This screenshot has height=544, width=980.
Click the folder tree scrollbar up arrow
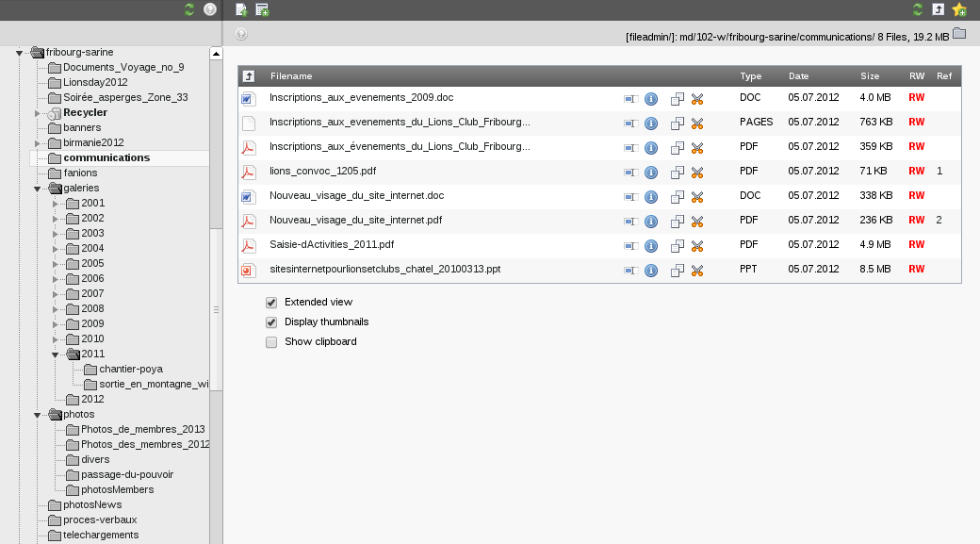(x=216, y=54)
